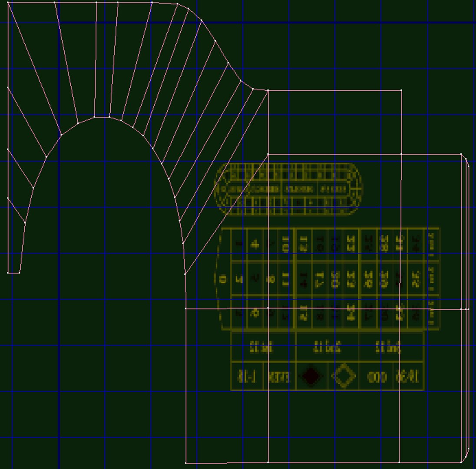Click the yellow "4" cell in the top number row
Image resolution: width=476 pixels, height=469 pixels.
click(x=255, y=244)
